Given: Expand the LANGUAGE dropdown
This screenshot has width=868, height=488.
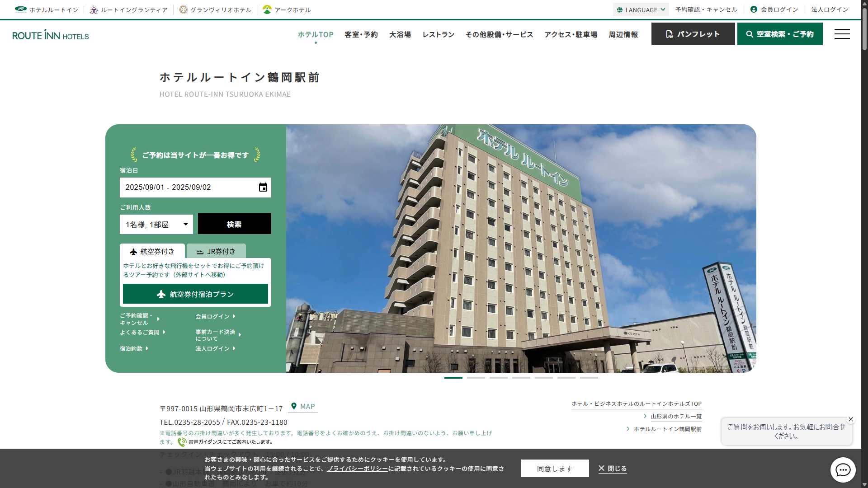Looking at the screenshot, I should [x=641, y=9].
